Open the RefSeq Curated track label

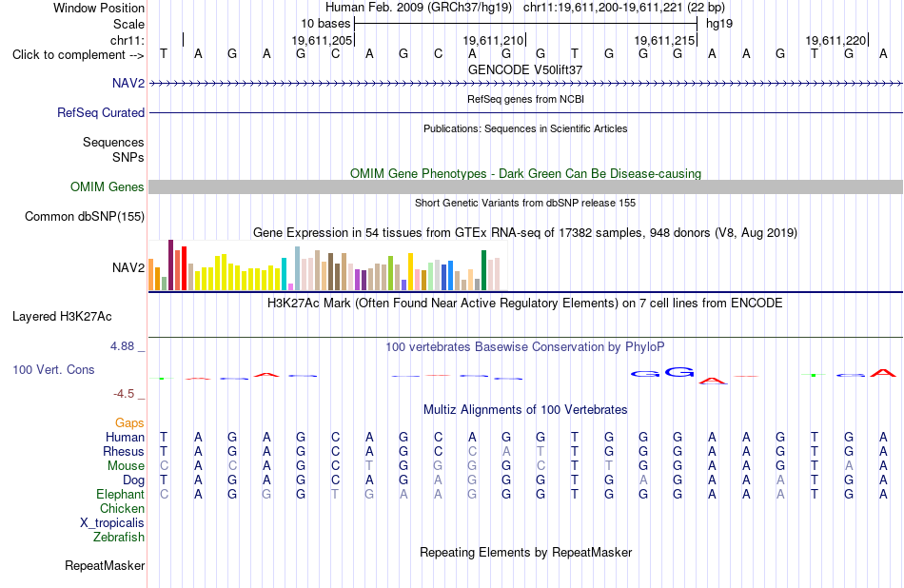tap(101, 112)
